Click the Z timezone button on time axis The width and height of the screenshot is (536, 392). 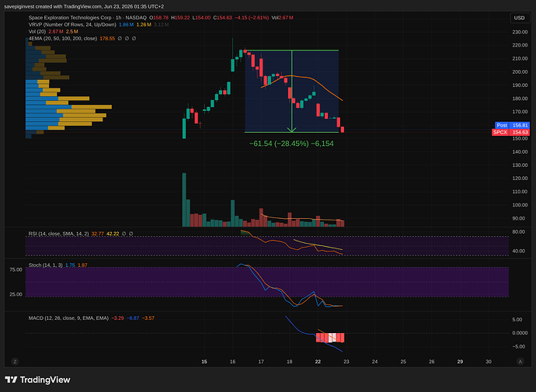(15, 361)
